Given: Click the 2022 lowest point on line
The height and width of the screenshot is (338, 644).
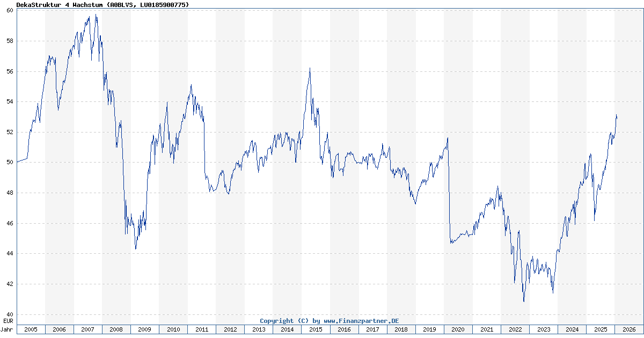Looking at the screenshot, I should coord(524,301).
